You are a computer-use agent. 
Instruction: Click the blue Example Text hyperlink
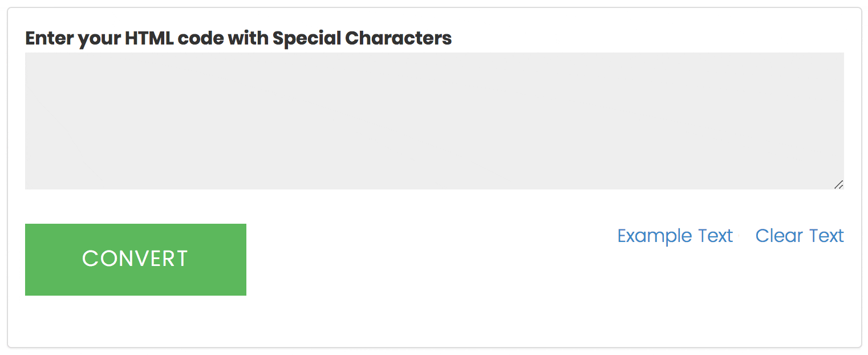[675, 236]
